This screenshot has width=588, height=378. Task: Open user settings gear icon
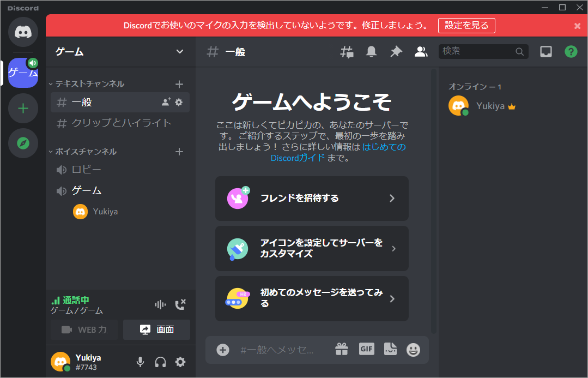(x=180, y=362)
